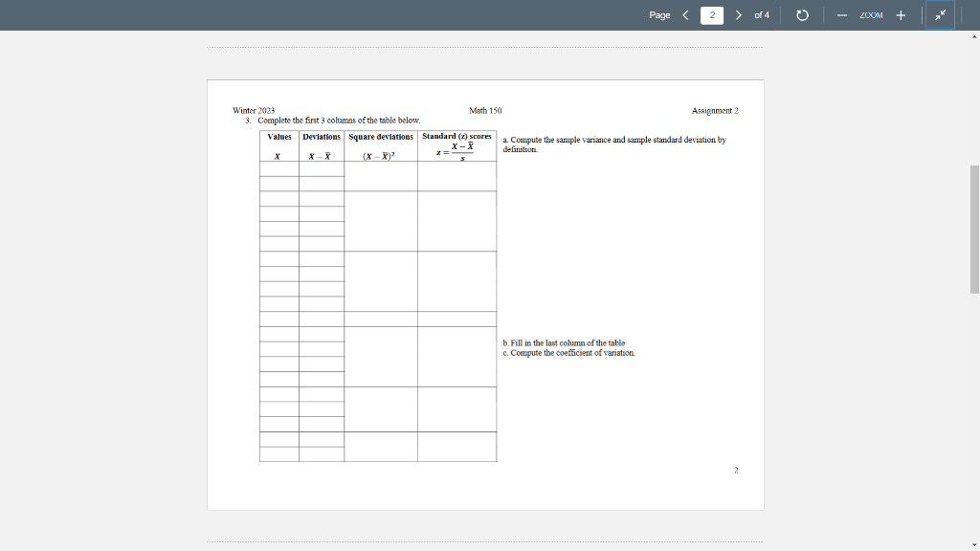The height and width of the screenshot is (551, 980).
Task: Go to the next page using the right chevron
Action: (738, 15)
